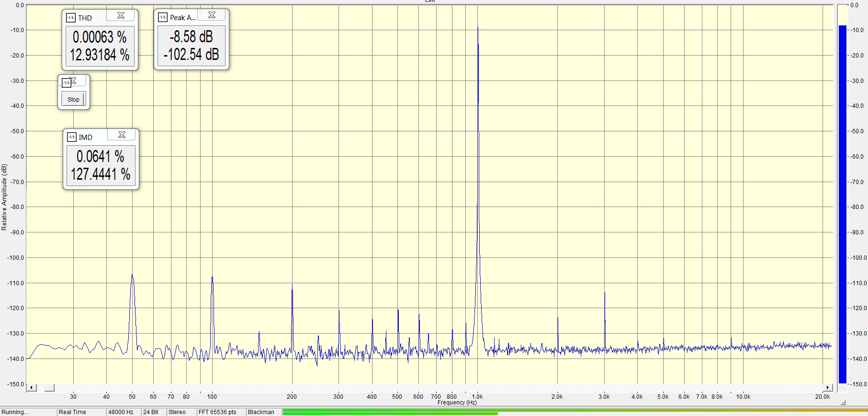Click the "3.0k" frequency tick label

pos(604,397)
